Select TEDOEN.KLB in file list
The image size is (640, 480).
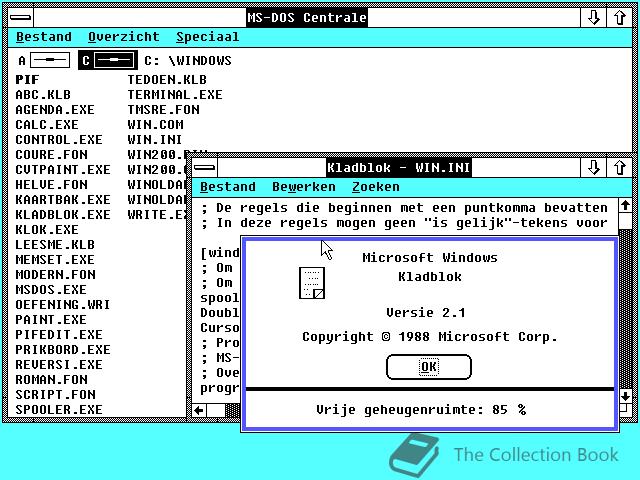click(x=167, y=80)
